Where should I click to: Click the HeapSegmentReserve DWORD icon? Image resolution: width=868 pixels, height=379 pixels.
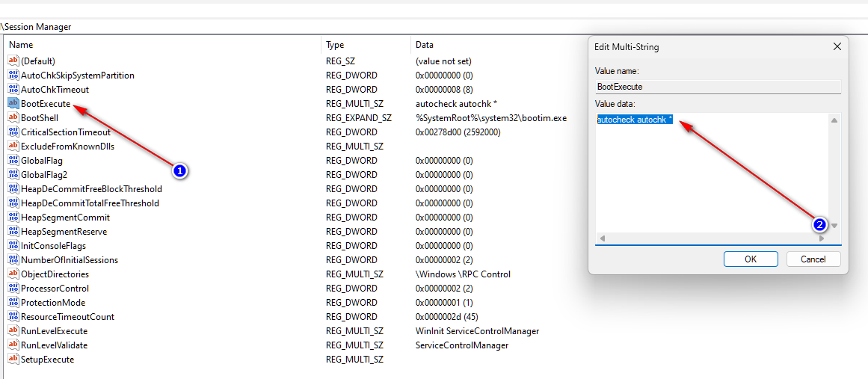pos(13,231)
